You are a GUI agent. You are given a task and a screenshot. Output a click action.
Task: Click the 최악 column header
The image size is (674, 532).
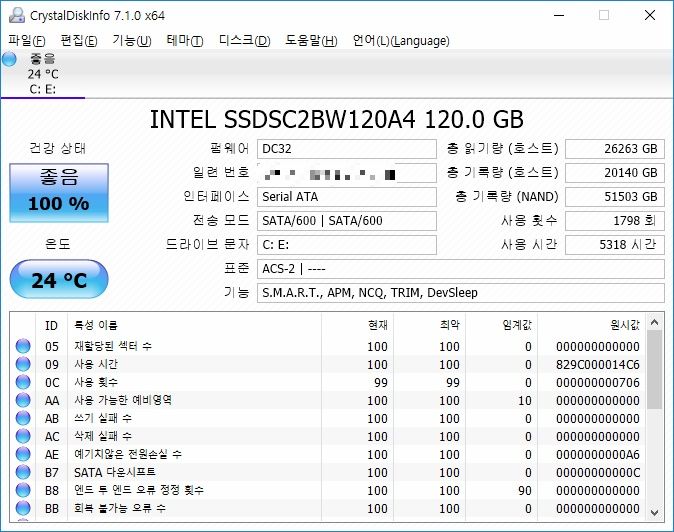[429, 325]
